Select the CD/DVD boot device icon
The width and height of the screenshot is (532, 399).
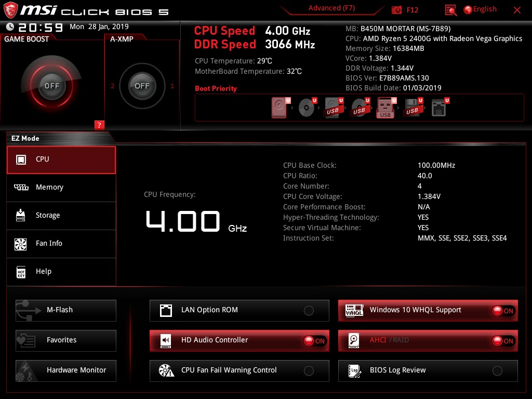coord(307,108)
